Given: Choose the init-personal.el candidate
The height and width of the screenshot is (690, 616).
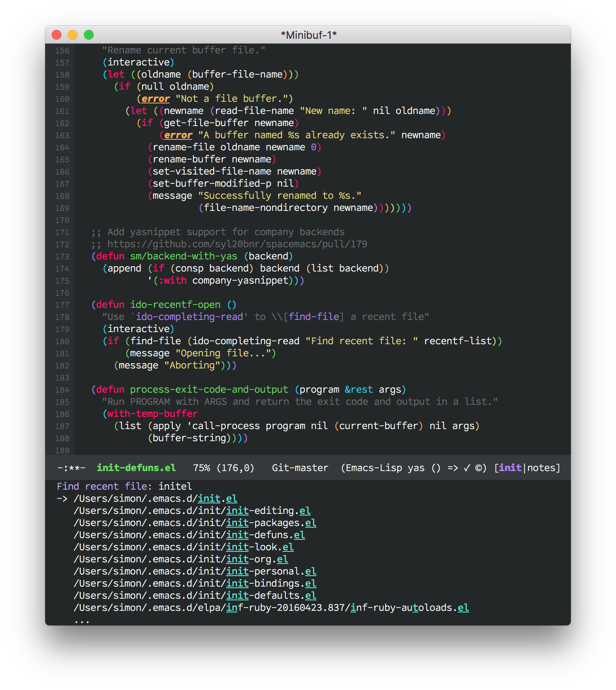Looking at the screenshot, I should point(195,571).
